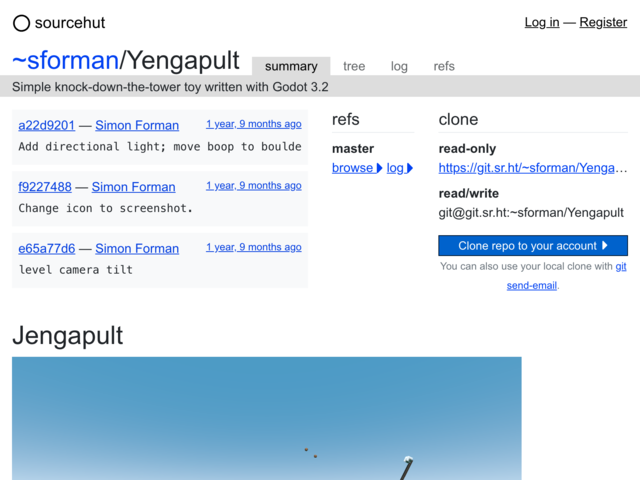Click Simon Forman on the first commit
This screenshot has height=480, width=640.
137,125
